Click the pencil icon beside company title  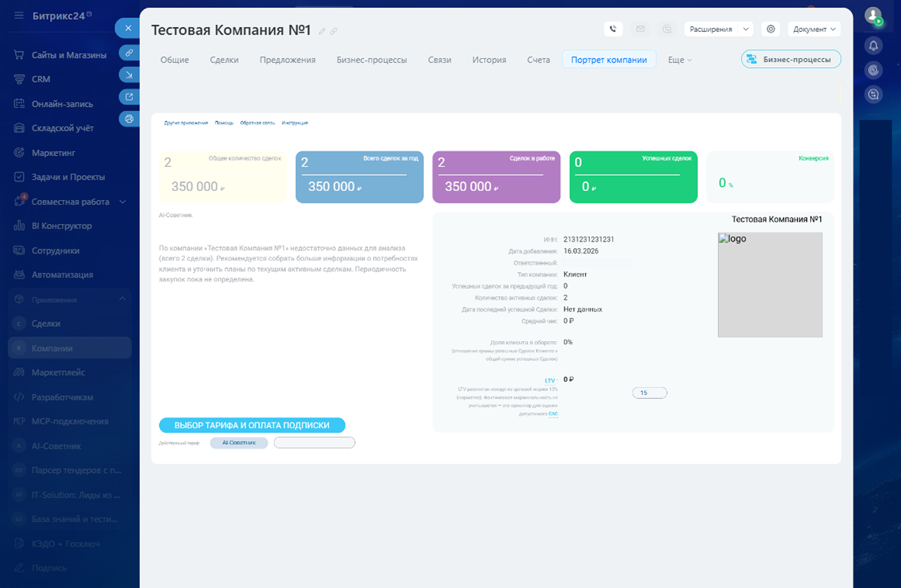[x=322, y=31]
